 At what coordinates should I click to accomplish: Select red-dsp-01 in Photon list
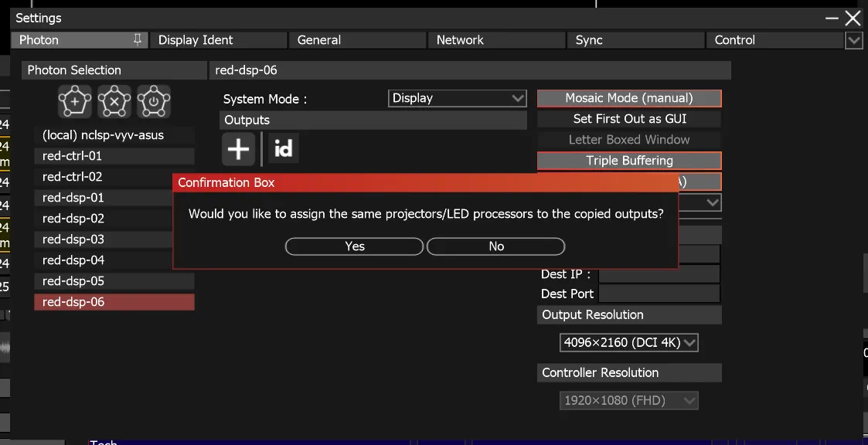(x=103, y=198)
